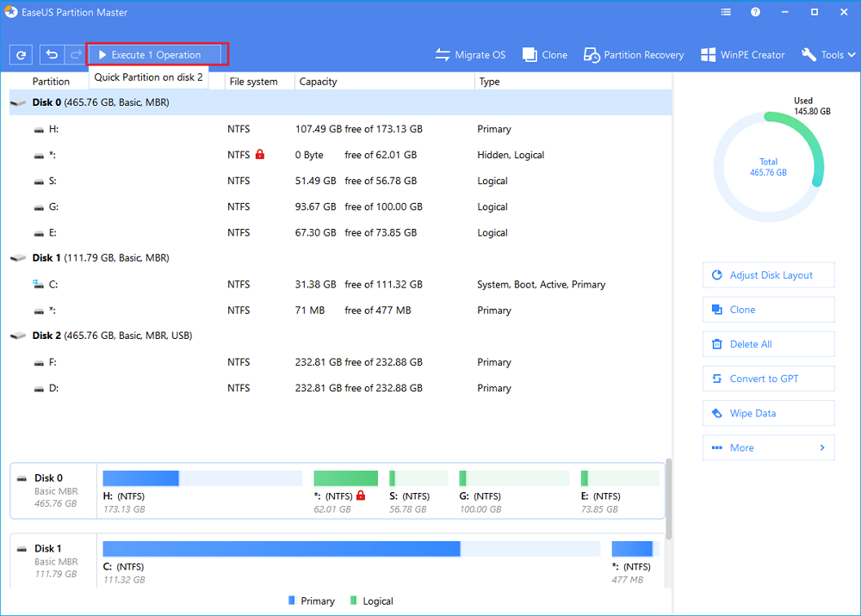Select Disk 1 row in partition list
The image size is (861, 616).
[100, 258]
